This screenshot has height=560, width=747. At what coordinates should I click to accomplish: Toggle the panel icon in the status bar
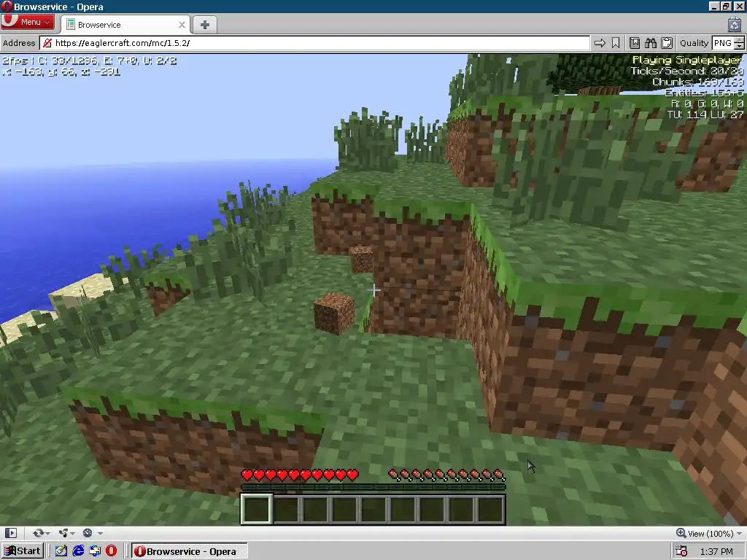tap(10, 533)
